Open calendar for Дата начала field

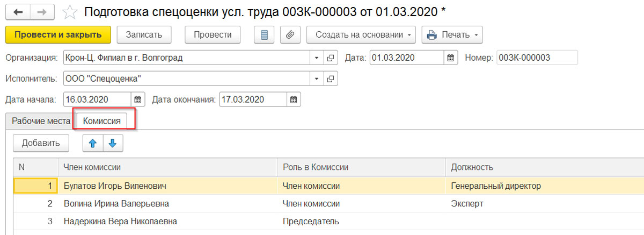point(138,99)
